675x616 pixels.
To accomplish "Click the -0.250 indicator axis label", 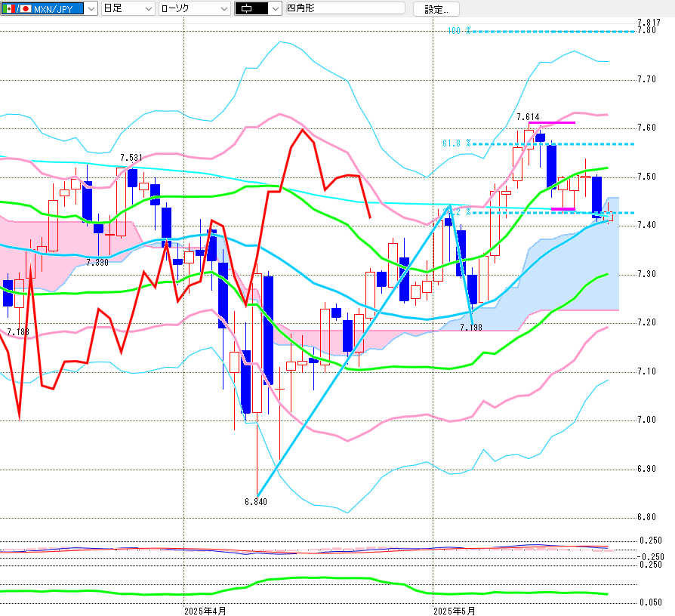I will 650,557.
